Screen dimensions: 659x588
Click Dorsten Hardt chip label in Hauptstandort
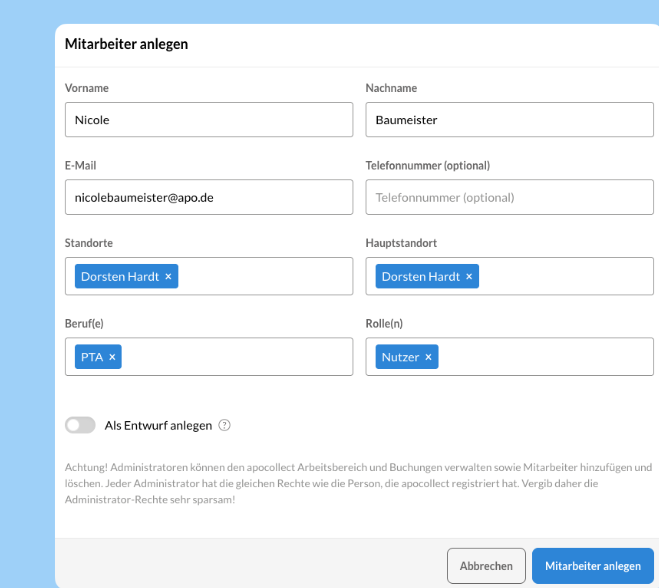click(x=420, y=277)
